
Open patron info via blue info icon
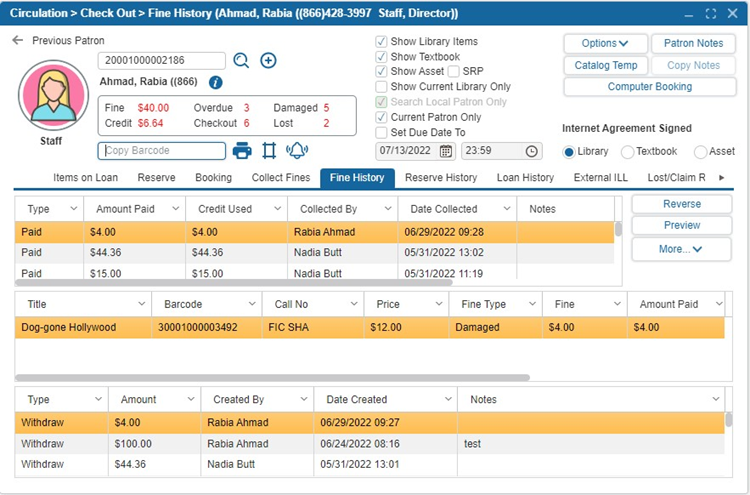[216, 82]
